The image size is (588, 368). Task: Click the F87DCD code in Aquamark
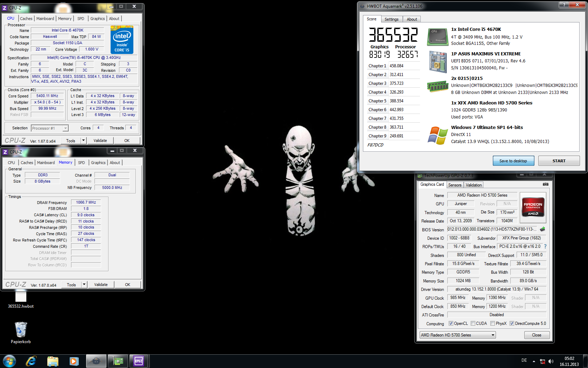point(375,145)
